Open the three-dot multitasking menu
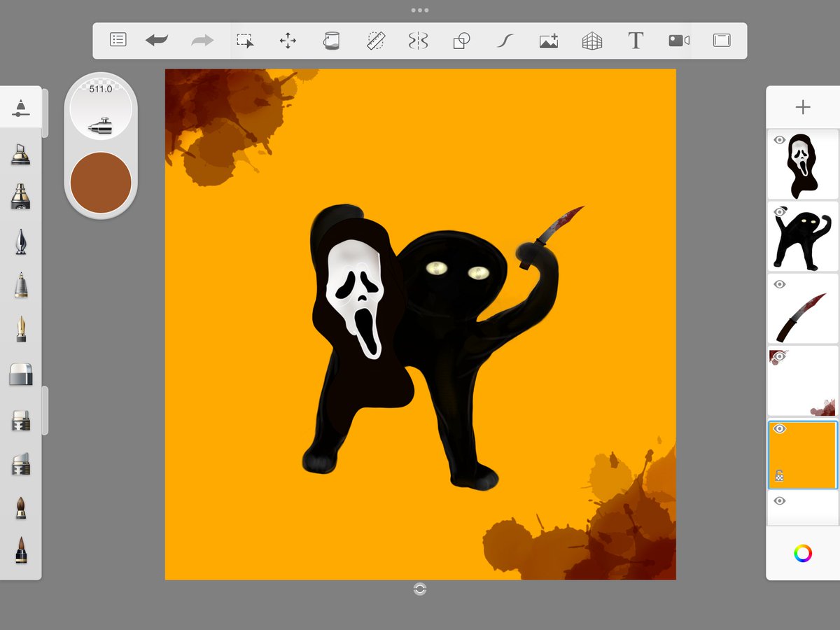Screen dimensions: 840x630 (420, 10)
